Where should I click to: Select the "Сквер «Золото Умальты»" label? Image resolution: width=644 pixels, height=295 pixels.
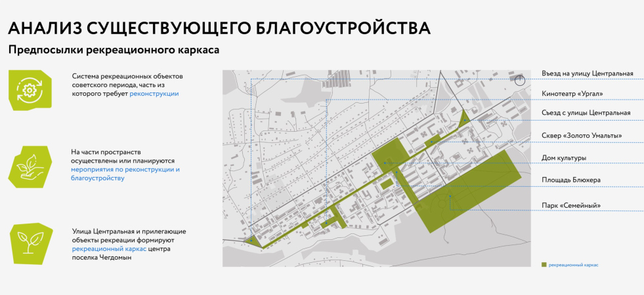tap(581, 136)
